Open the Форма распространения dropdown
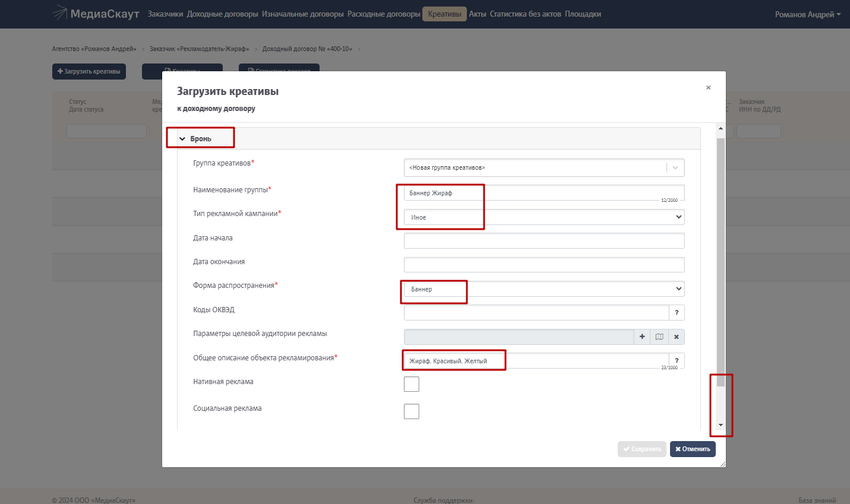850x504 pixels. click(544, 289)
